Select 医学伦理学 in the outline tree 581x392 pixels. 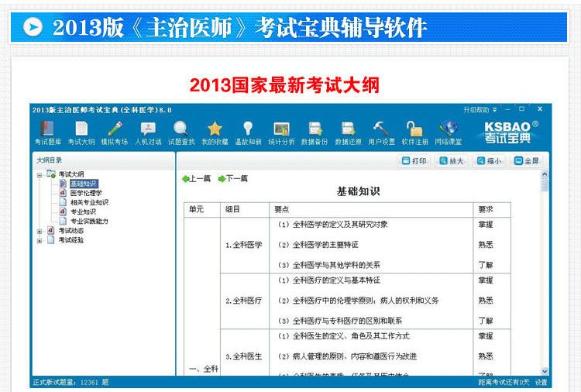coord(86,193)
